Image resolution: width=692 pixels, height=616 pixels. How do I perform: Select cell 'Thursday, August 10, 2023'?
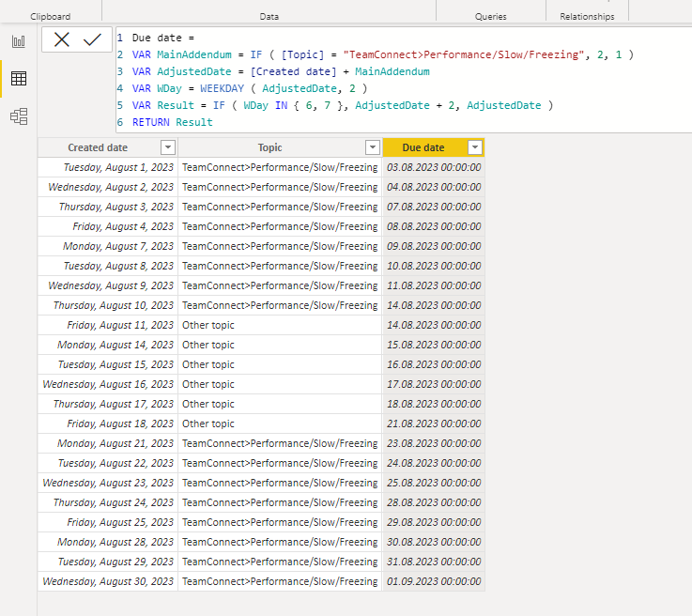coord(108,305)
